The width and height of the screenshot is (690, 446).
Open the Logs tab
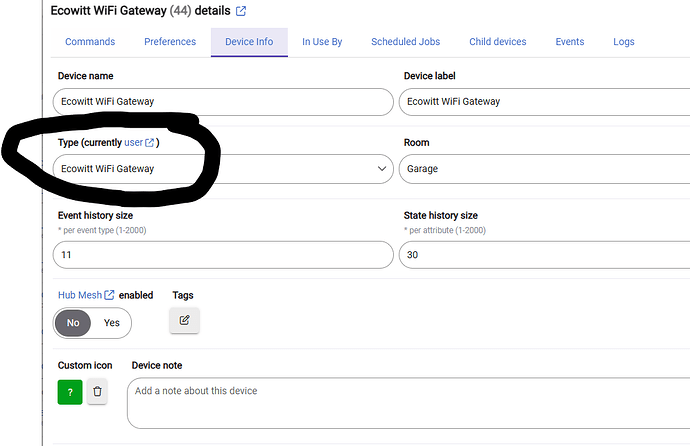(624, 42)
